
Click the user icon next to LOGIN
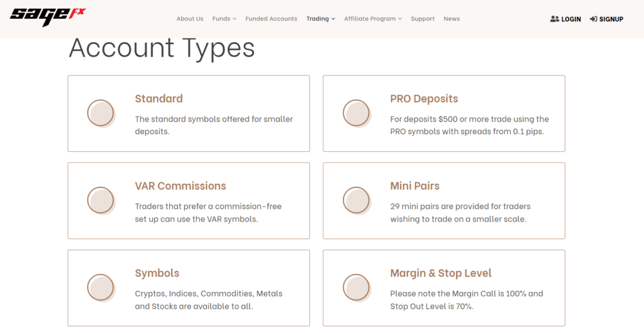554,19
